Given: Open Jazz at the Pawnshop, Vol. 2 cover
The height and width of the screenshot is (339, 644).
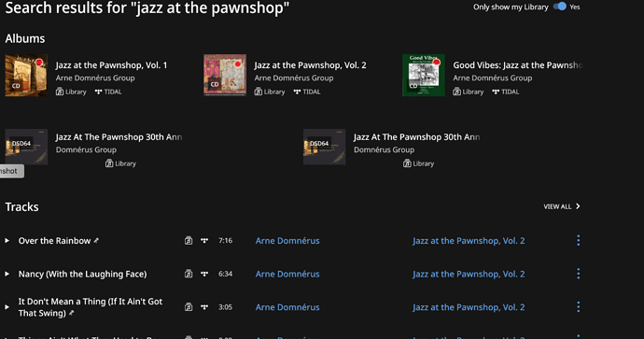Looking at the screenshot, I should pos(225,76).
